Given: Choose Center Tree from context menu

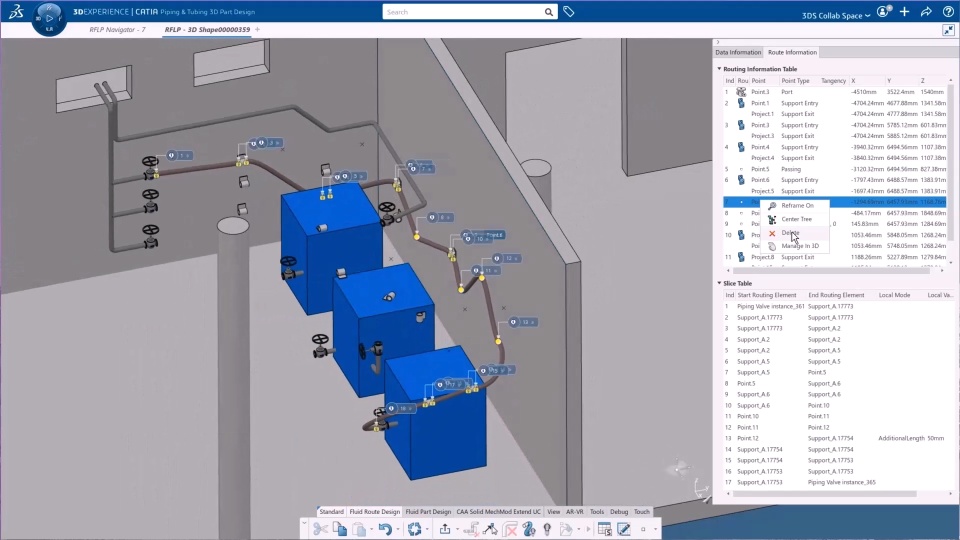Looking at the screenshot, I should pos(796,219).
